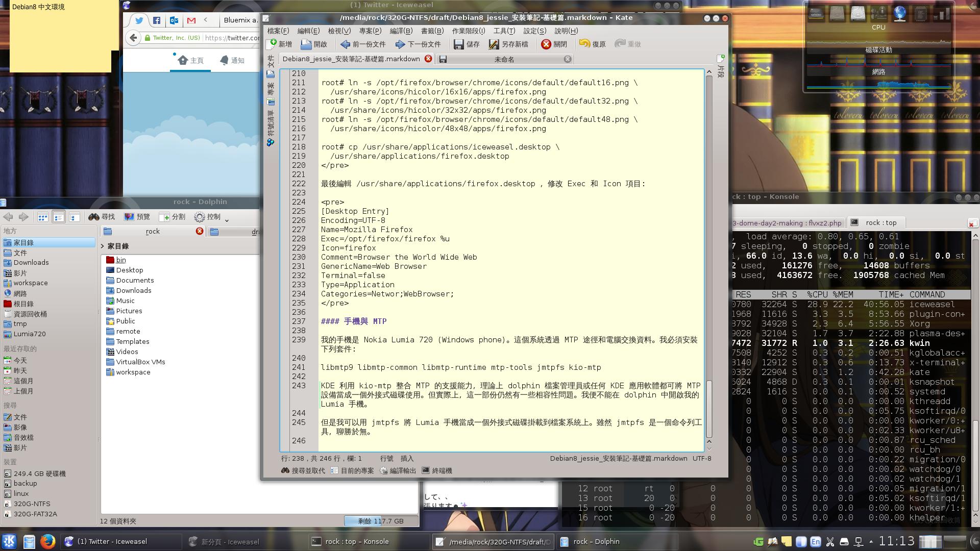The image size is (980, 551).
Task: Switch to rock:top tab in Konsole
Action: coord(876,222)
